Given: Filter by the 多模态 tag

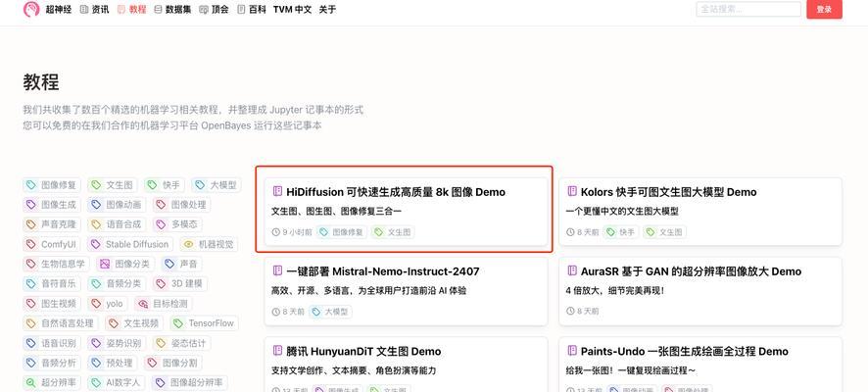Looking at the screenshot, I should (x=177, y=224).
